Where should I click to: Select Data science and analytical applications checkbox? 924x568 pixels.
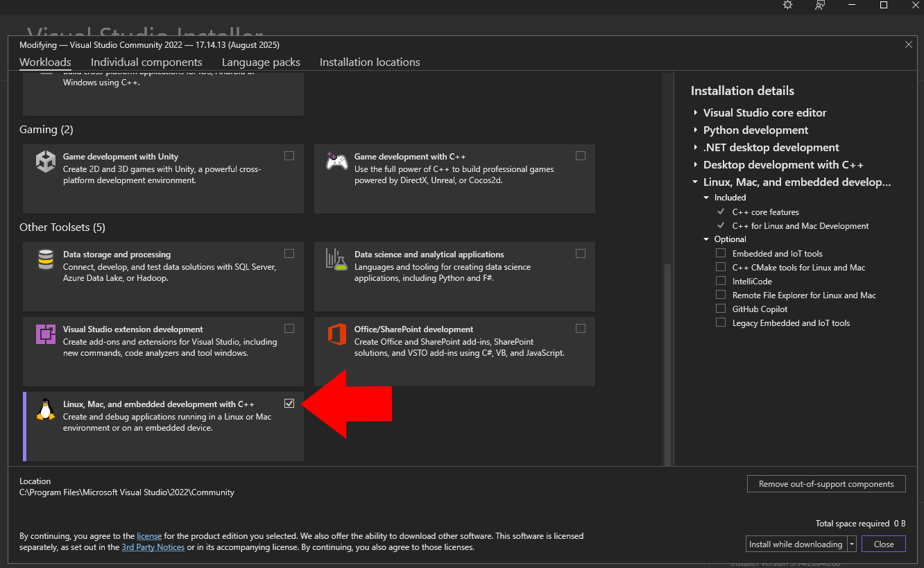(x=581, y=253)
